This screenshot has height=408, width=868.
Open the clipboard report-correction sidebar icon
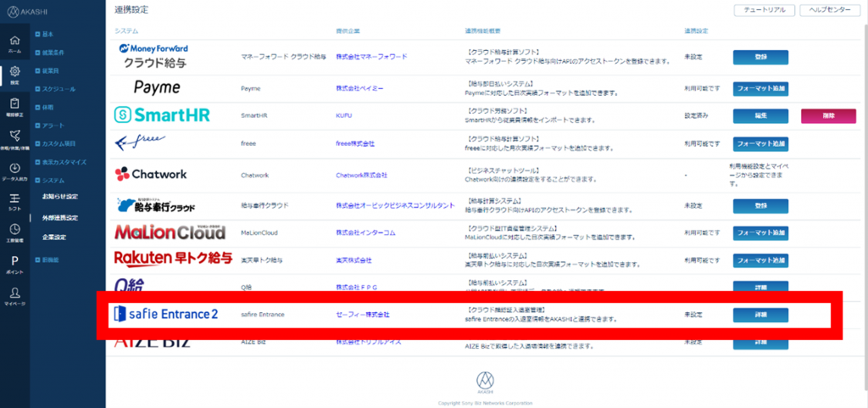click(x=15, y=107)
